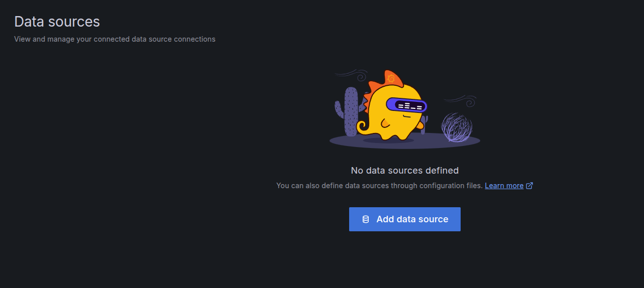Click the mascot's small arm
Screen dimensions: 644x288
point(385,123)
